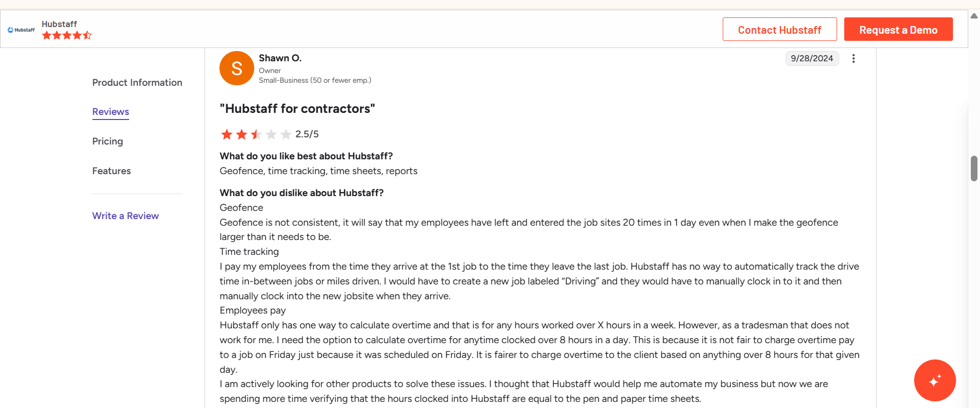The width and height of the screenshot is (980, 408).
Task: Click the page's vertical scrollbar thumb
Action: 974,169
